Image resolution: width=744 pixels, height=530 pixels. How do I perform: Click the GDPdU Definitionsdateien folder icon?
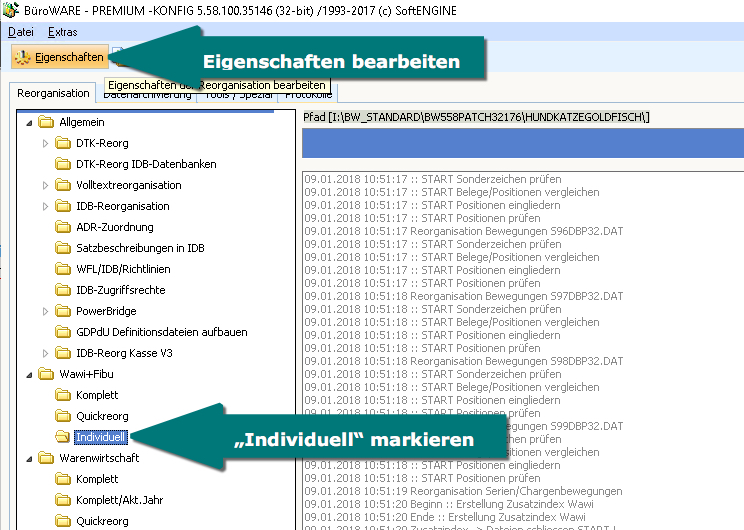62,332
